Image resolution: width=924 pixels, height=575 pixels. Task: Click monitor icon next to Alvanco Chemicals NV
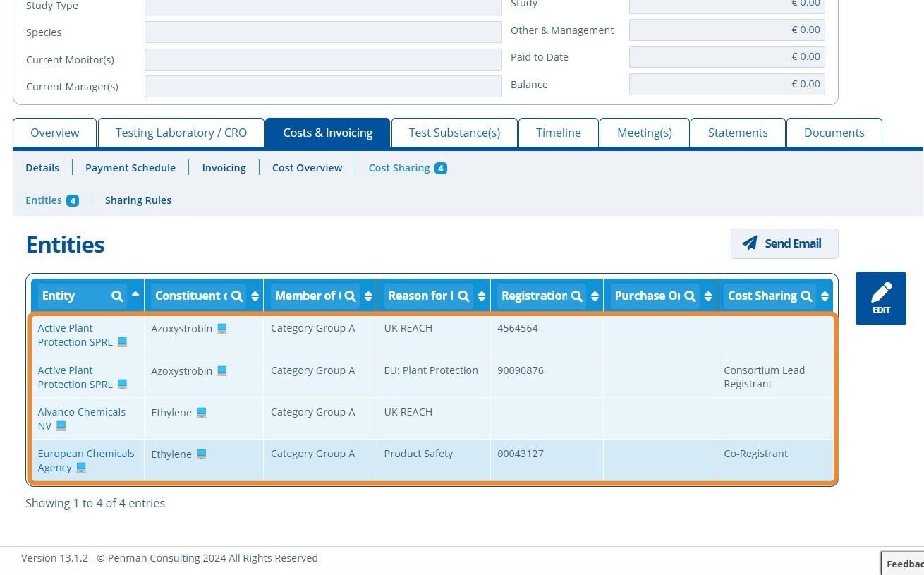[x=61, y=426]
